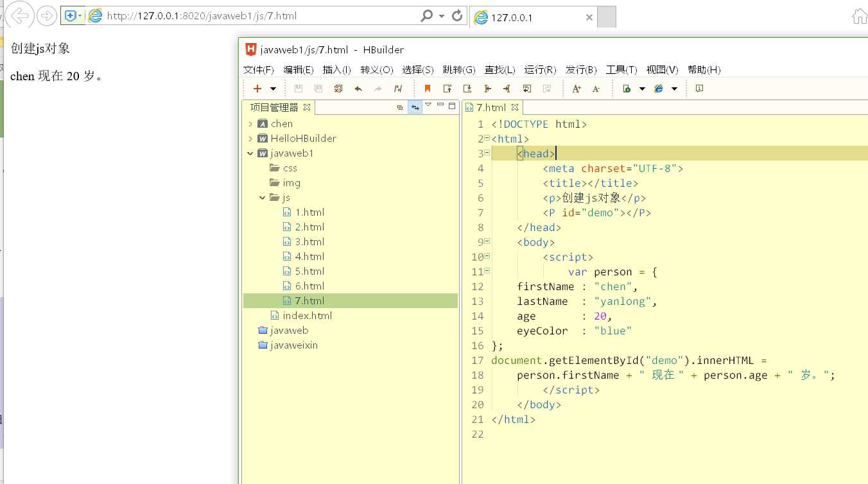Image resolution: width=868 pixels, height=484 pixels.
Task: Collapse the body tag fold on line 9
Action: [x=487, y=241]
